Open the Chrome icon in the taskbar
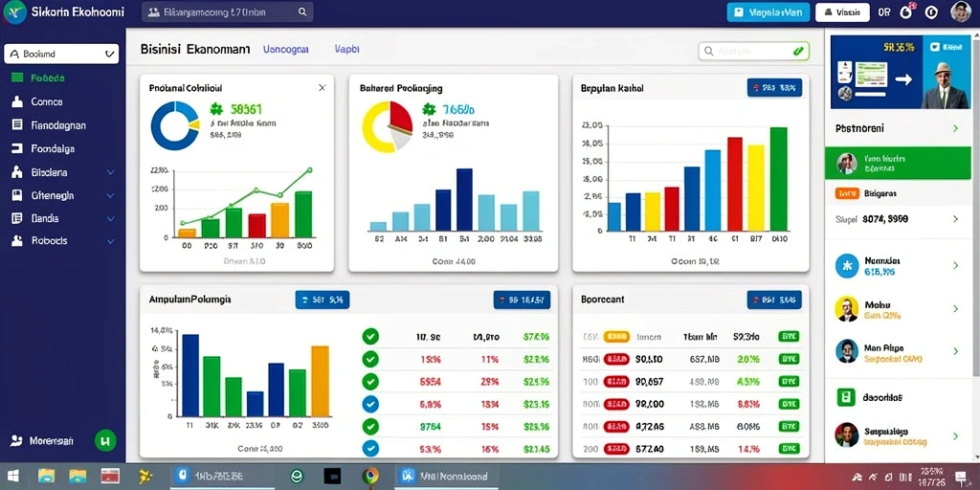The height and width of the screenshot is (490, 980). point(370,477)
